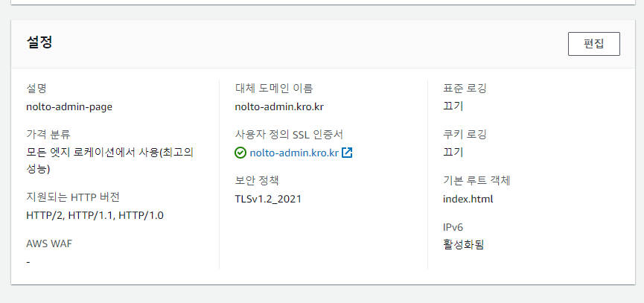The image size is (644, 303).
Task: Select the nolto-admin-page description value
Action: [68, 106]
